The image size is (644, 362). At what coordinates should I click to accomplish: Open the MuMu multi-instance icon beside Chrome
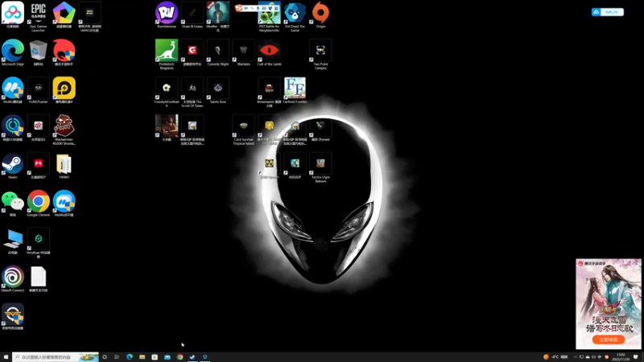(x=64, y=204)
